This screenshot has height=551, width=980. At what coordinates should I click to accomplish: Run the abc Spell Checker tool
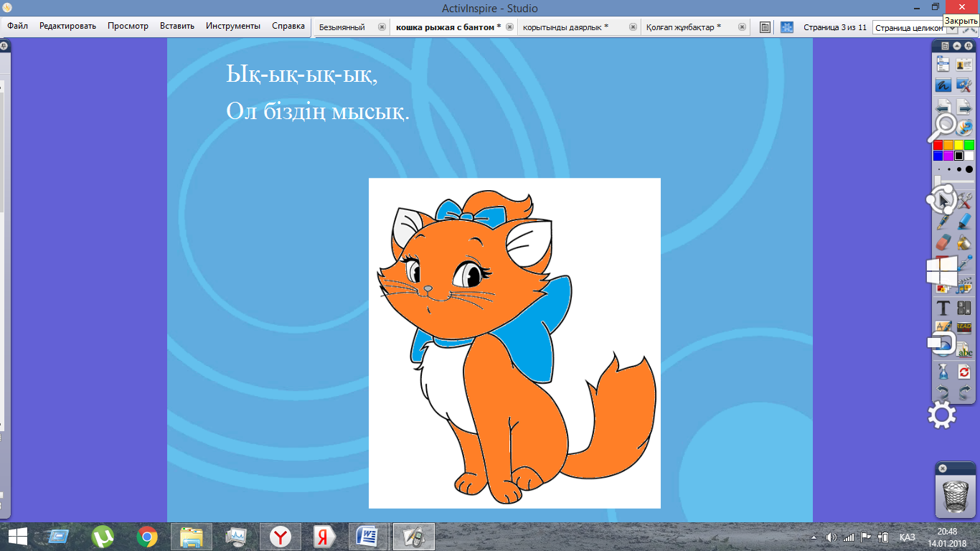pos(964,350)
